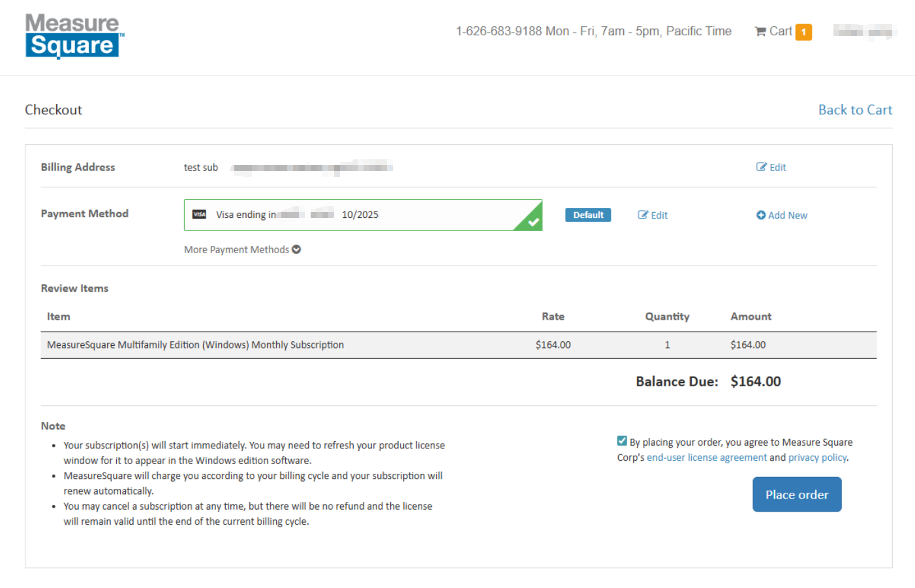
Task: Click the payment method edit pencil icon
Action: pos(643,215)
